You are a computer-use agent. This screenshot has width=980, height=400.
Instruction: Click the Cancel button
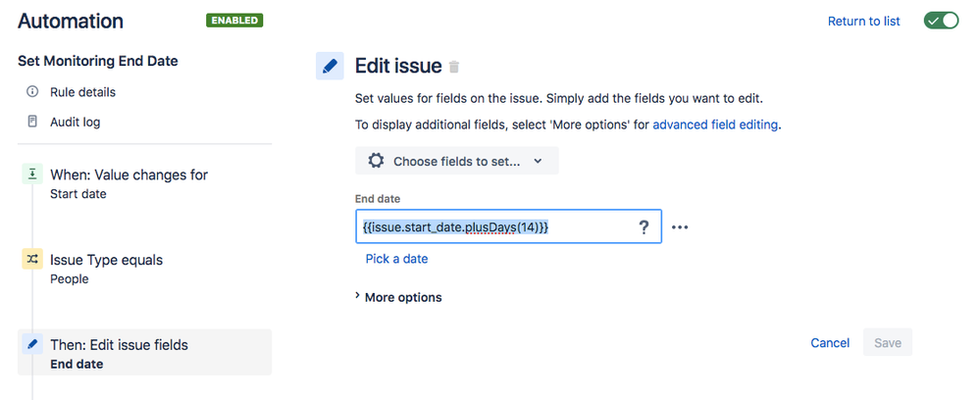[830, 342]
